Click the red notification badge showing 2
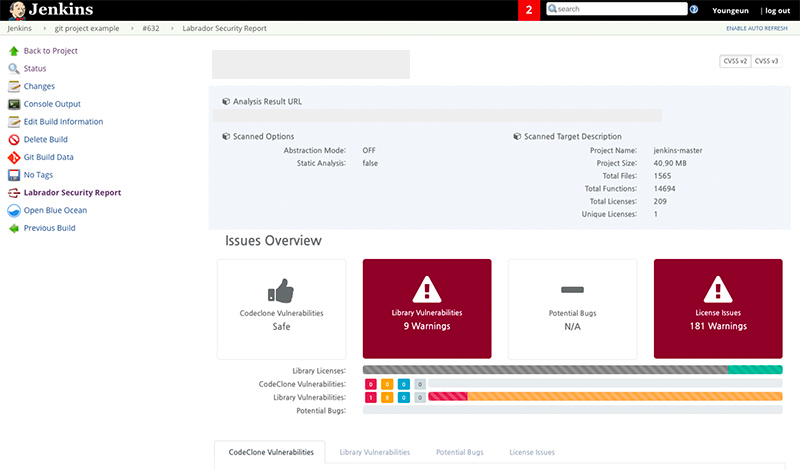800x470 pixels. [529, 10]
